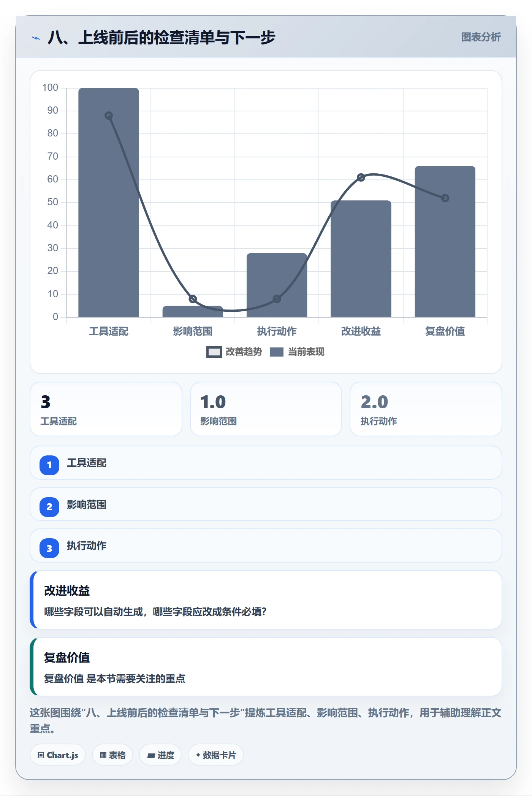This screenshot has height=796, width=532.
Task: Click the 改进收益 card heading
Action: coord(67,591)
